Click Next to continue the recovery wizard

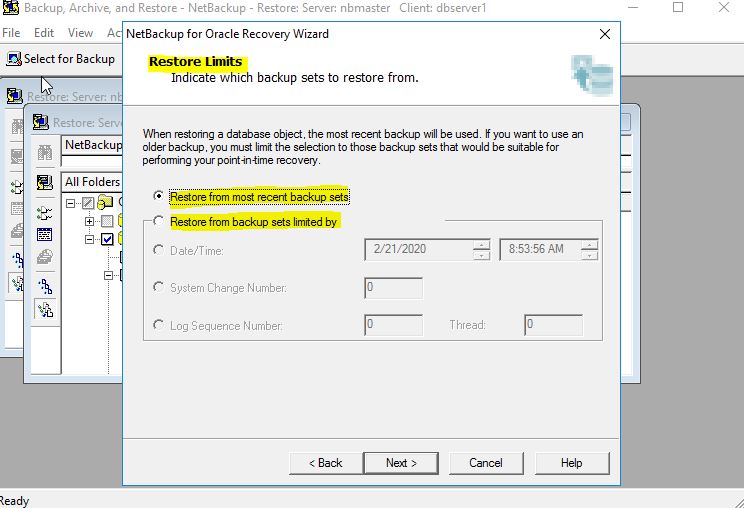(401, 463)
